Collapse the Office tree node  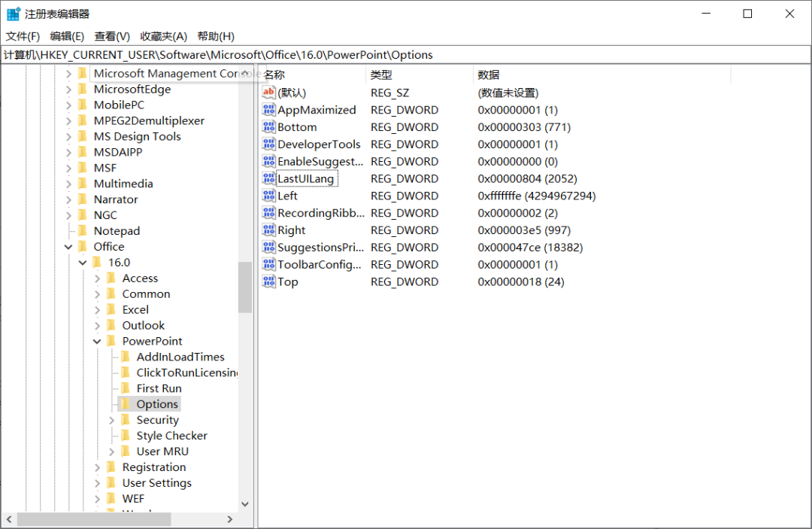pyautogui.click(x=68, y=247)
